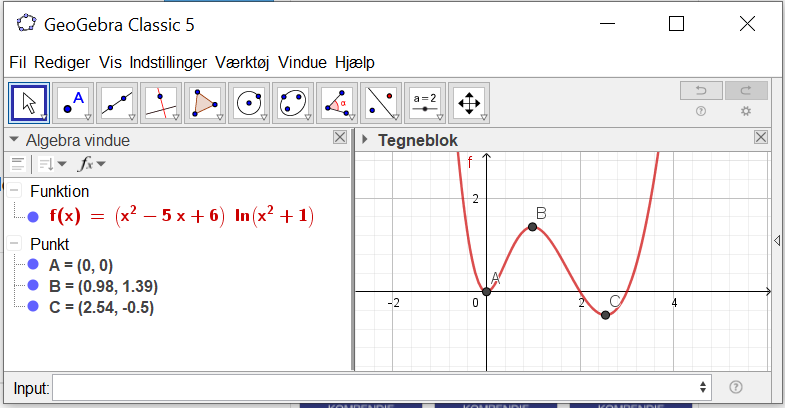
Task: Collapse the Punkt tree group
Action: pos(15,243)
